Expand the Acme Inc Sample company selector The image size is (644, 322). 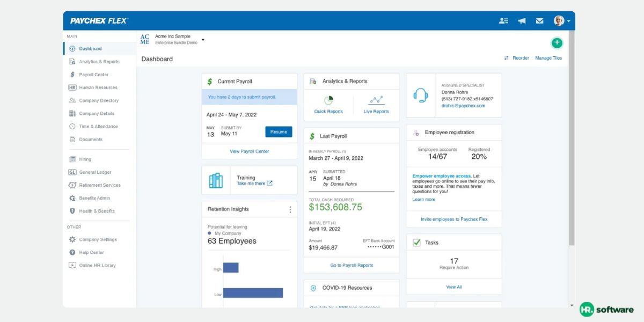coord(203,40)
